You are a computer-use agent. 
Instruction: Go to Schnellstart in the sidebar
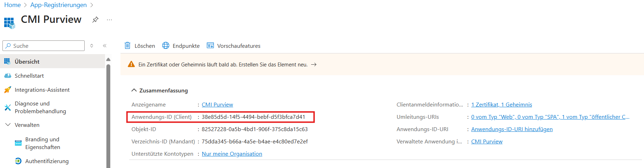(29, 76)
